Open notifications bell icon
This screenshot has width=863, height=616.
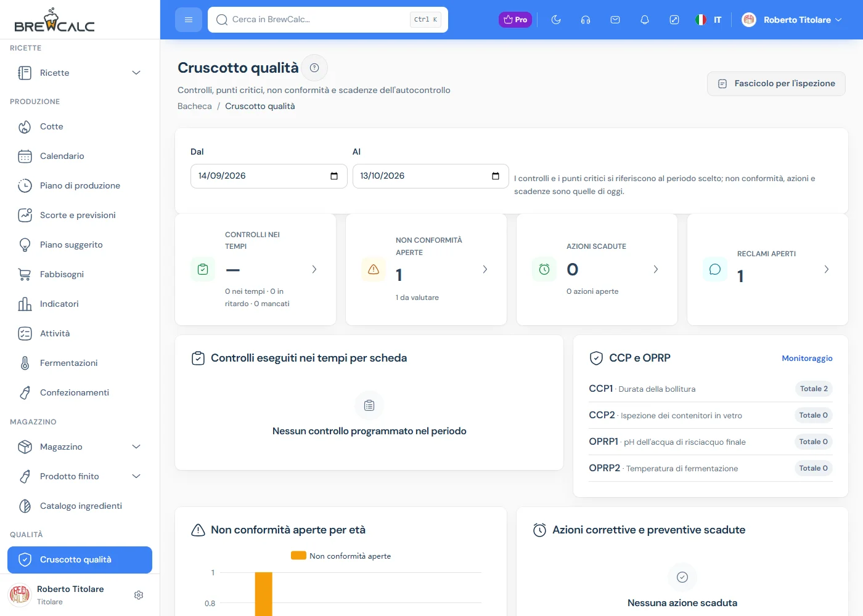(x=645, y=20)
